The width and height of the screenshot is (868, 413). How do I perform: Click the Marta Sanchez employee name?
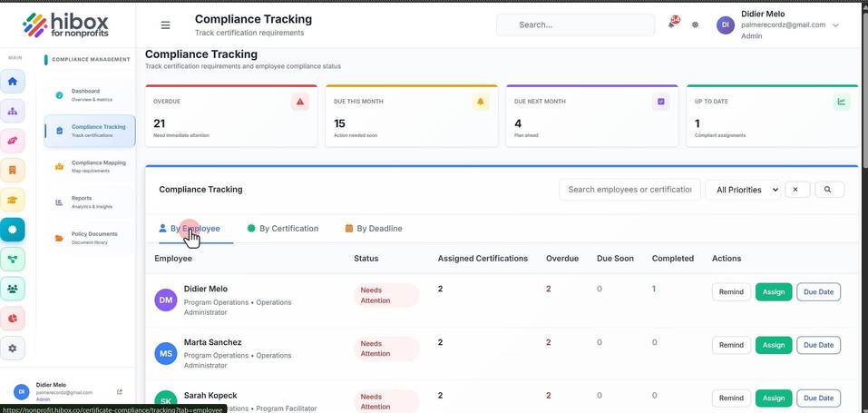point(212,342)
